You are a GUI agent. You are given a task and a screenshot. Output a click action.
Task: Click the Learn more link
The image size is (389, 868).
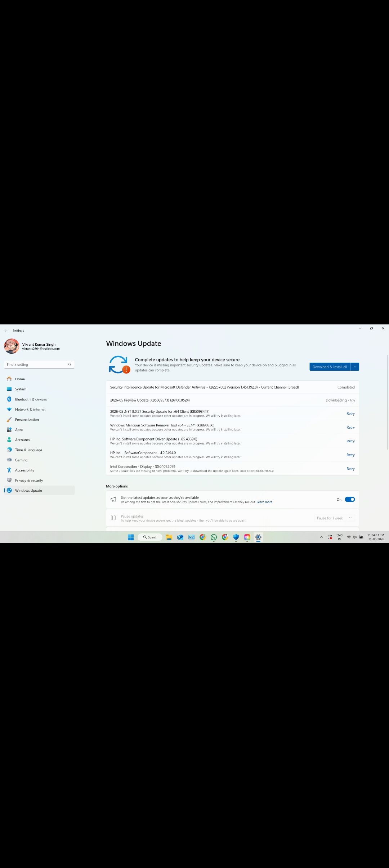click(x=264, y=502)
